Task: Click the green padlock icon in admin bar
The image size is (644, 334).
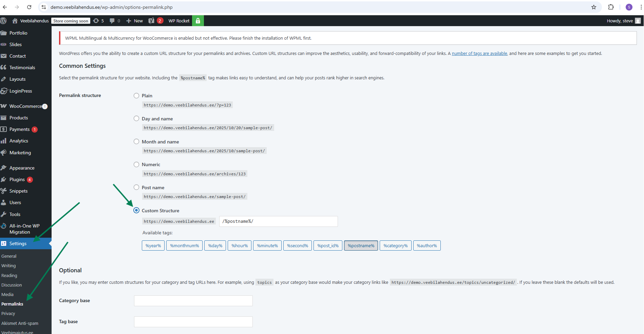Action: point(198,21)
